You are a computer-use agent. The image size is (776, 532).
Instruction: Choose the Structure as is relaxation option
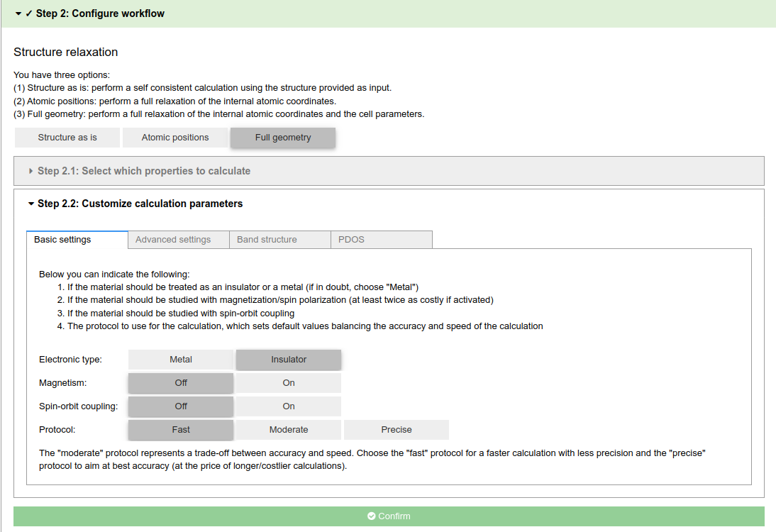pyautogui.click(x=67, y=138)
